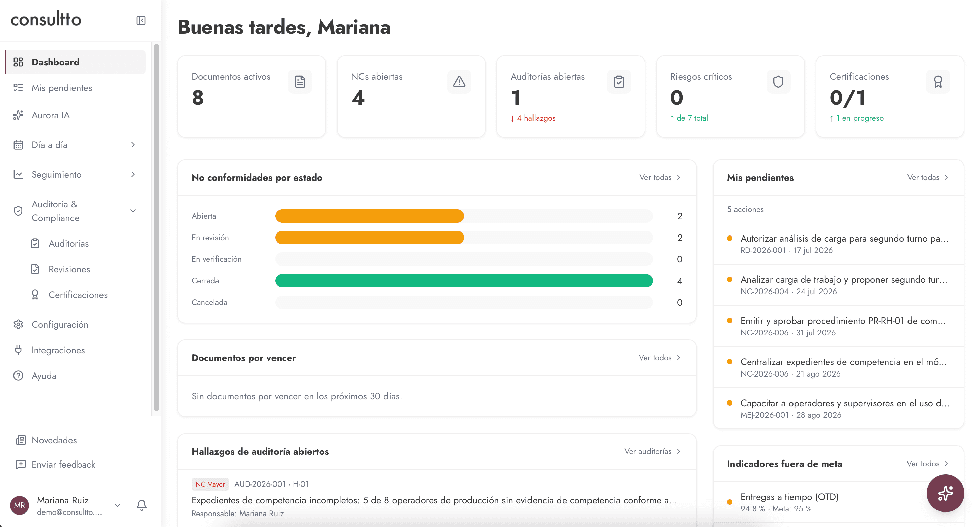Click the Seguimiento chart icon
Viewport: 980px width, 527px height.
point(18,175)
